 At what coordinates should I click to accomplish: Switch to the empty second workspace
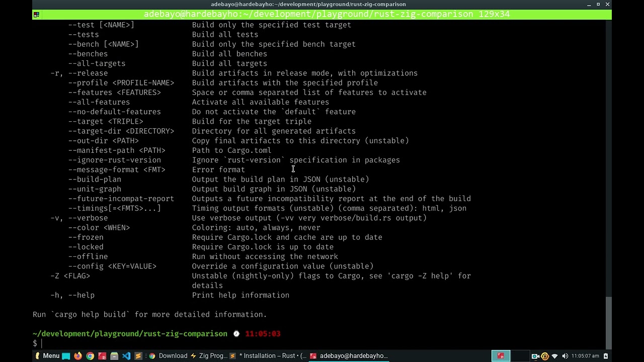[x=520, y=356]
